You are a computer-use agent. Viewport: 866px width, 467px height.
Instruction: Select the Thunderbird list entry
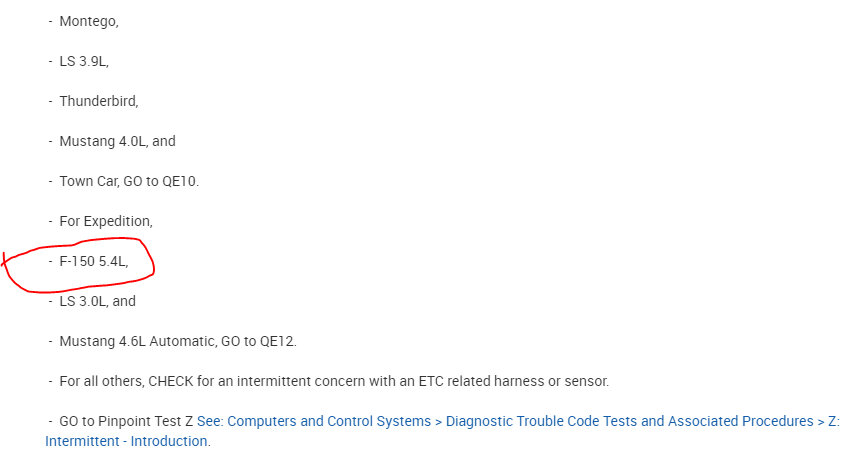[x=98, y=101]
